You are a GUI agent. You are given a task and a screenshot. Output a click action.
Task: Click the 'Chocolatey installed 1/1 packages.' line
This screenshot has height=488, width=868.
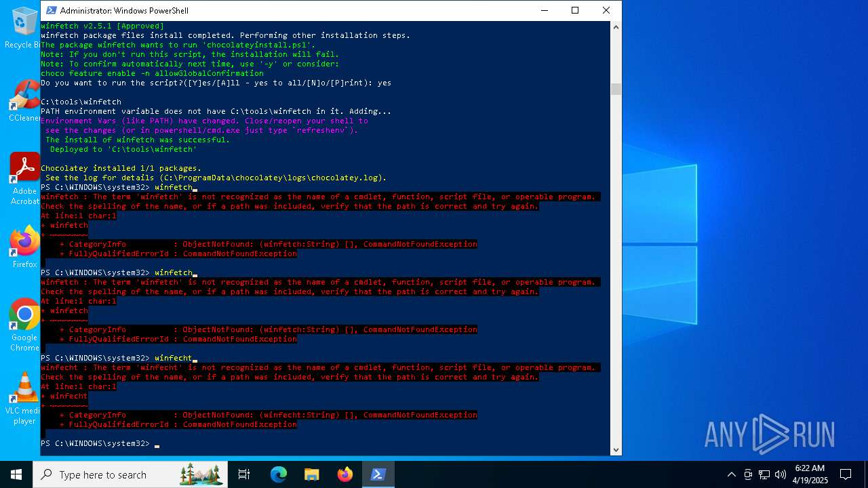(x=121, y=168)
